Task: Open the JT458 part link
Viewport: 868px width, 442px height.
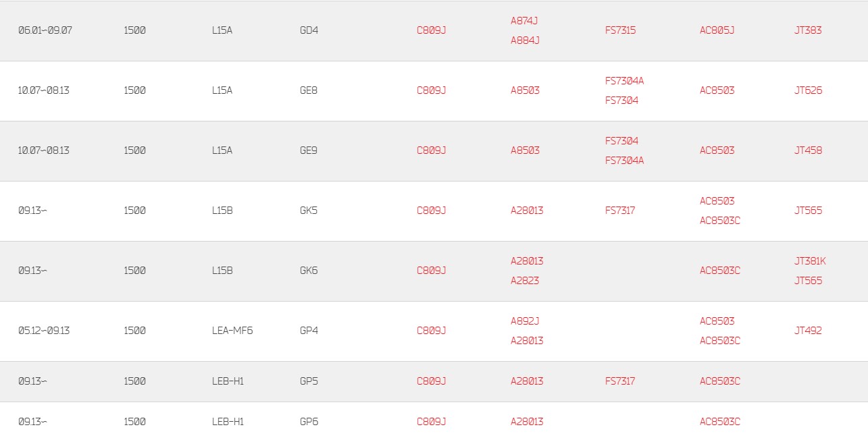Action: tap(808, 150)
